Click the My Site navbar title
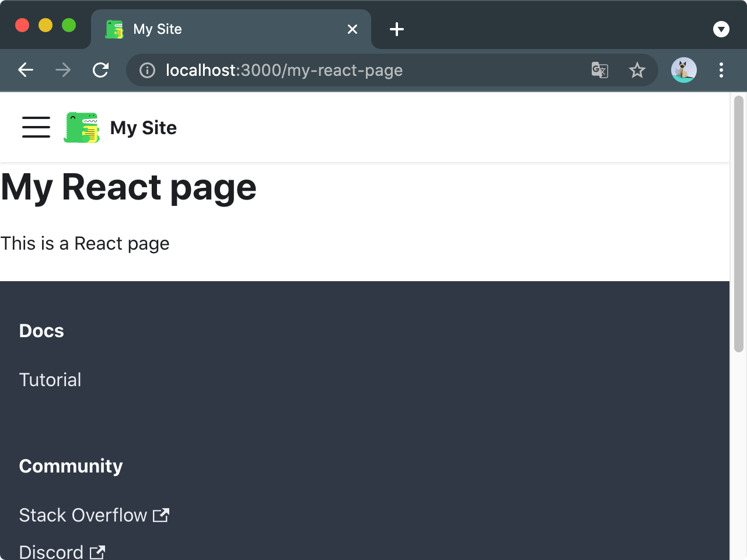The image size is (747, 560). pyautogui.click(x=144, y=128)
